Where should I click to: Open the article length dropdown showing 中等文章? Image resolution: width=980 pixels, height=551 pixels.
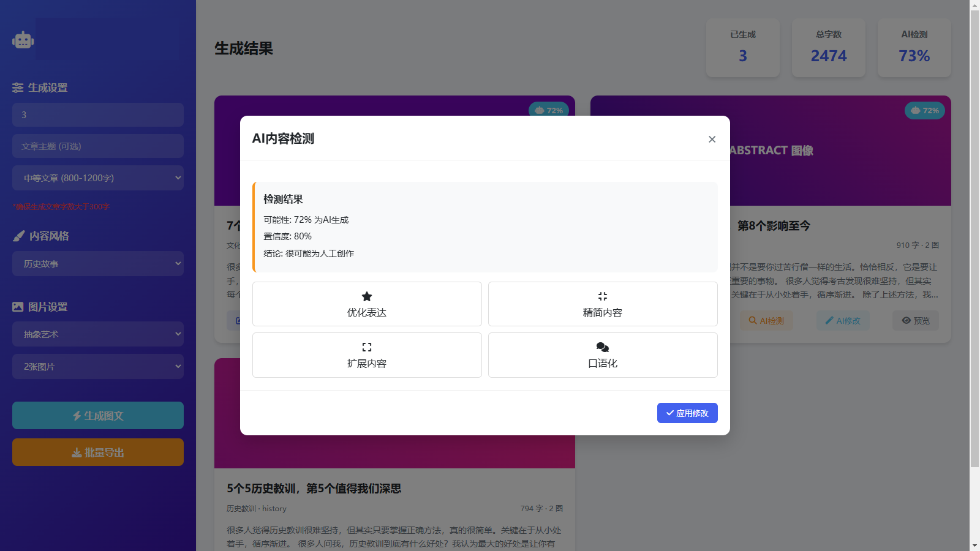coord(97,178)
